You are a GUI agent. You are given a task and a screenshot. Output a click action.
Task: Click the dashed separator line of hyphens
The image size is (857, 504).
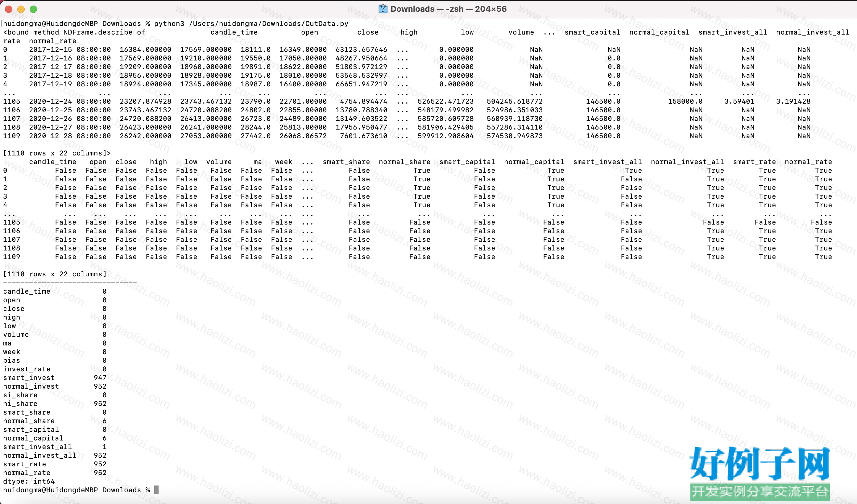click(70, 283)
